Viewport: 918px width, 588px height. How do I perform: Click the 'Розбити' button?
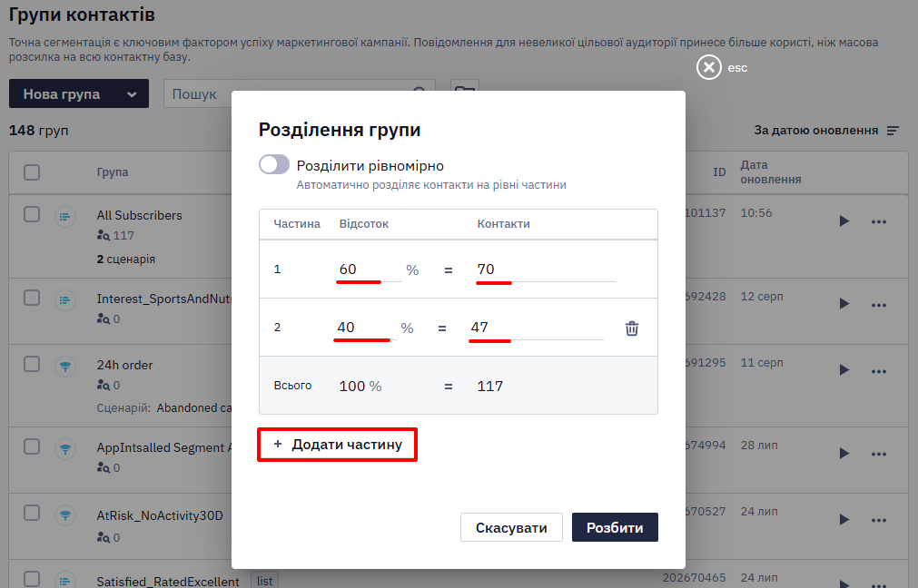coord(615,527)
